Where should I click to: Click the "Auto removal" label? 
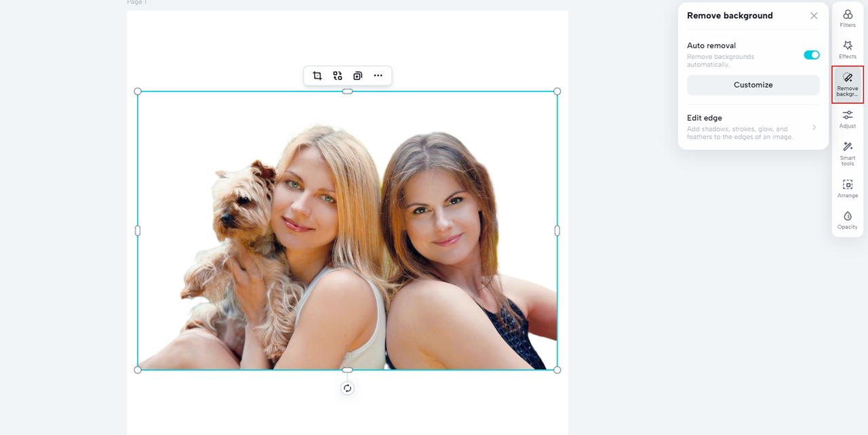[x=711, y=45]
